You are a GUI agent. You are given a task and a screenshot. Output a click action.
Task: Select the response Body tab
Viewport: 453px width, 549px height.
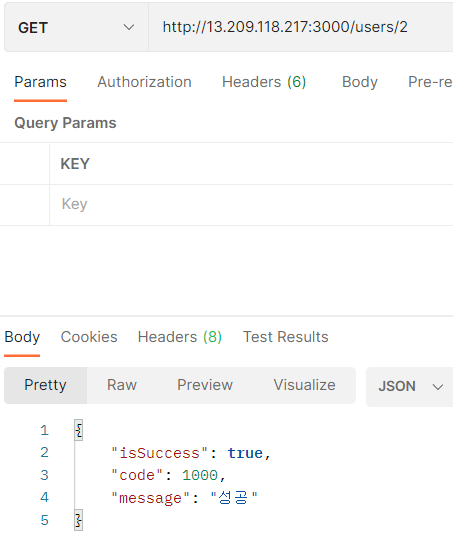(22, 337)
